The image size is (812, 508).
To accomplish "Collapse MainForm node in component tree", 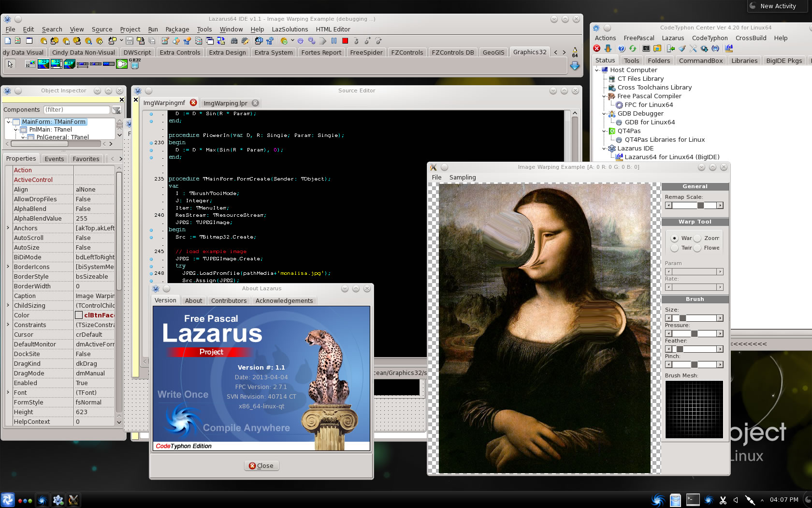I will (9, 122).
